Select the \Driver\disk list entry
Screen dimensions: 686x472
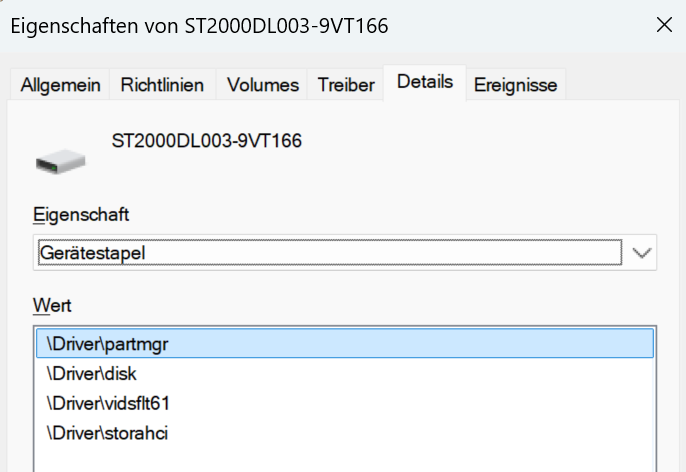pyautogui.click(x=345, y=374)
